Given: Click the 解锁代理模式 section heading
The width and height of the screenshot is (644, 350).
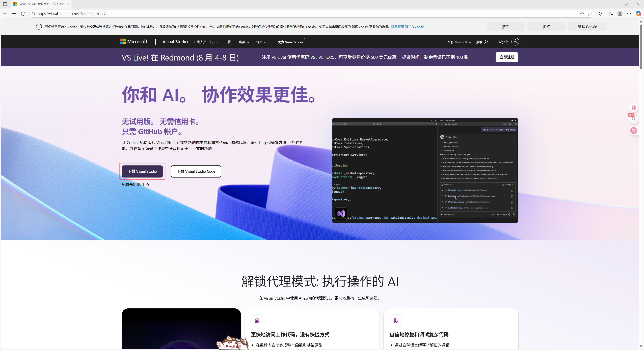Looking at the screenshot, I should (x=320, y=281).
